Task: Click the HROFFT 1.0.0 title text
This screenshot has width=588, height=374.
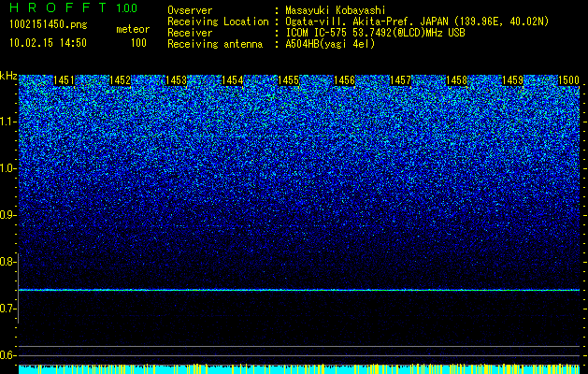Action: (73, 7)
